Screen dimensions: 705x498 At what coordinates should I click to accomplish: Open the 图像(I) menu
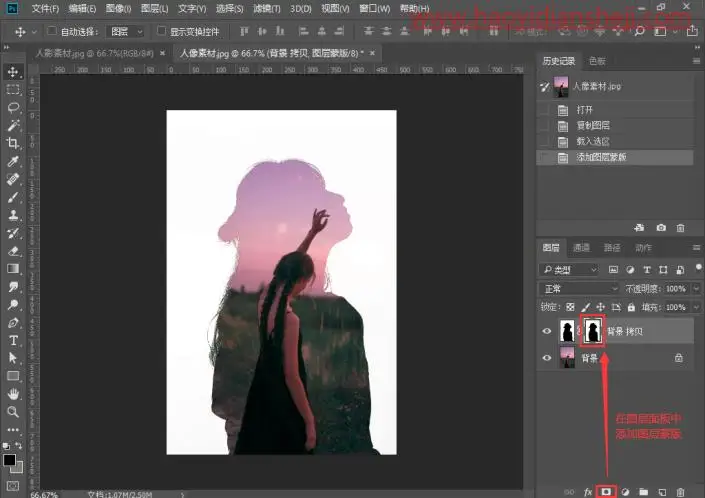(x=118, y=9)
